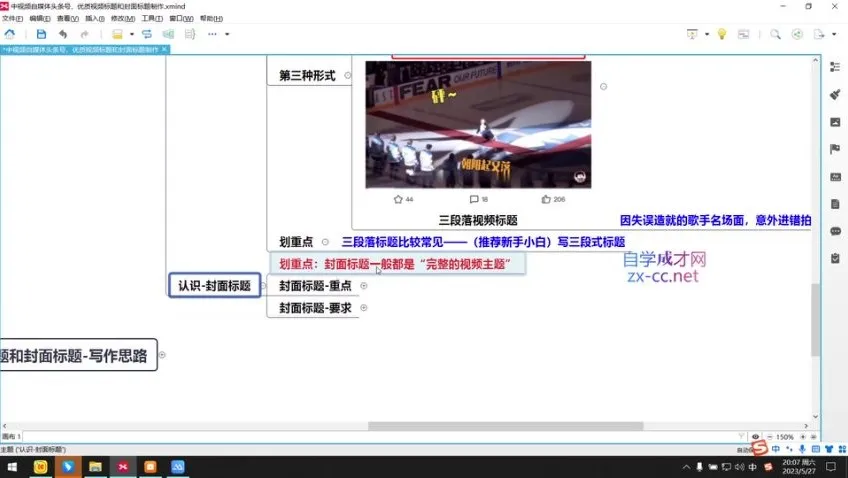This screenshot has width=848, height=478.
Task: Add a summary bracket to topics
Action: [x=190, y=34]
